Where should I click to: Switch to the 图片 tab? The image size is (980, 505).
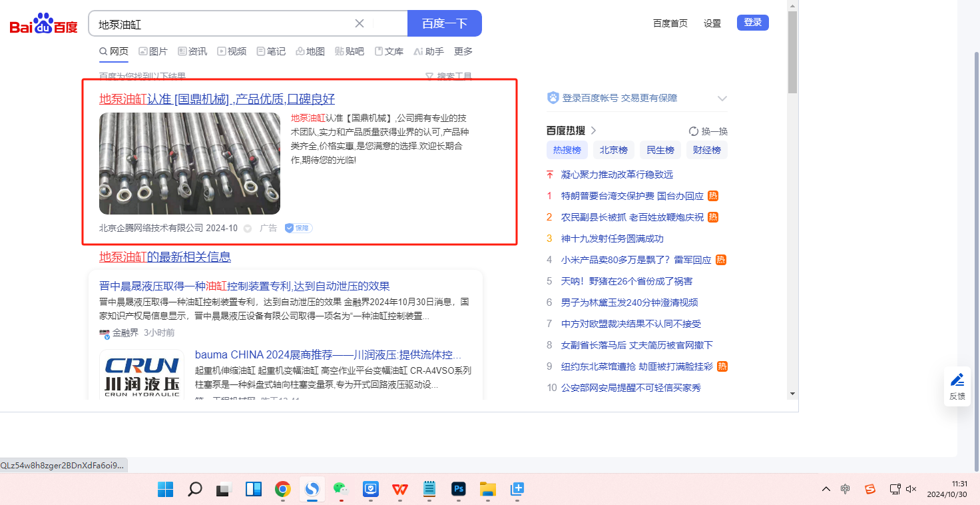[153, 51]
